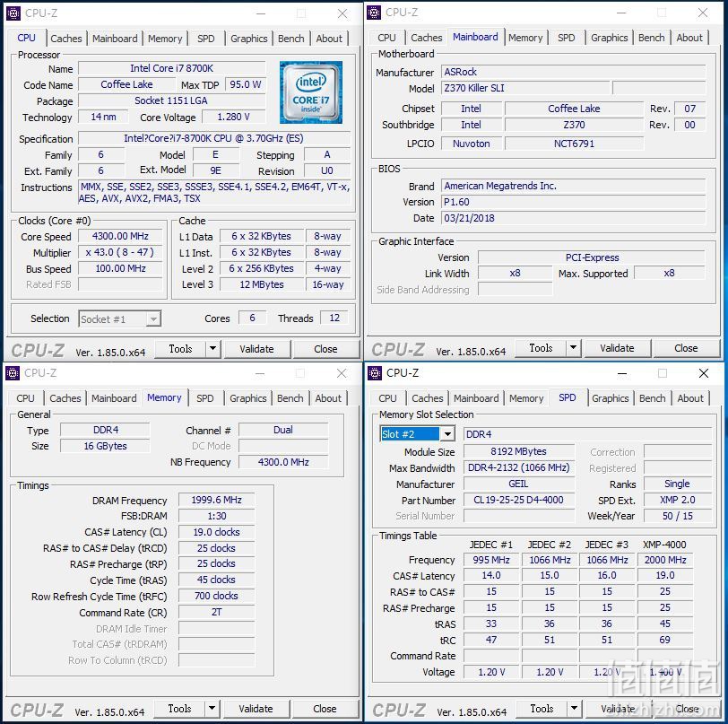The height and width of the screenshot is (724, 728).
Task: Open the About tab in the Mainboard window
Action: (x=689, y=38)
